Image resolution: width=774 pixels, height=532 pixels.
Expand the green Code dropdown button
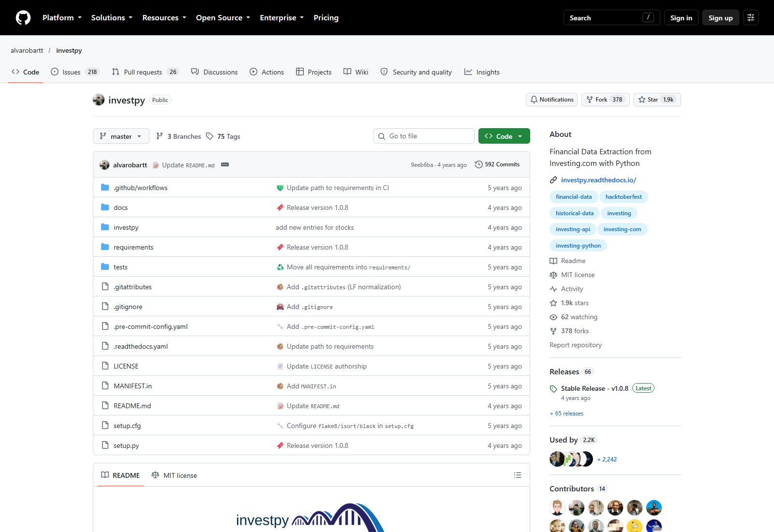coord(504,136)
